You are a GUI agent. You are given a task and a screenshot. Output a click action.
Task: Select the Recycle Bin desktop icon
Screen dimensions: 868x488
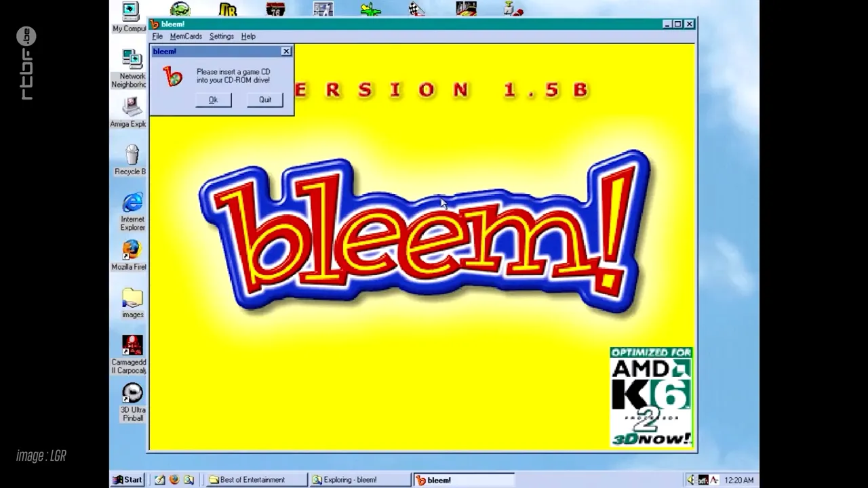click(x=131, y=160)
